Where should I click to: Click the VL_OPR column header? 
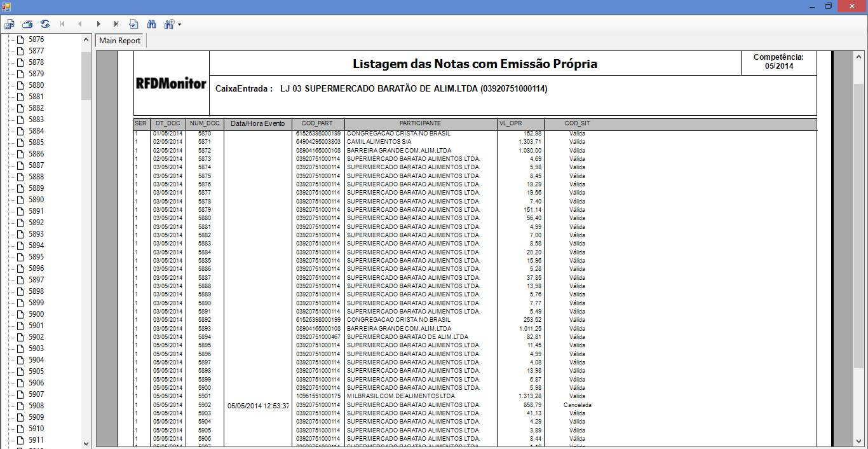click(510, 123)
